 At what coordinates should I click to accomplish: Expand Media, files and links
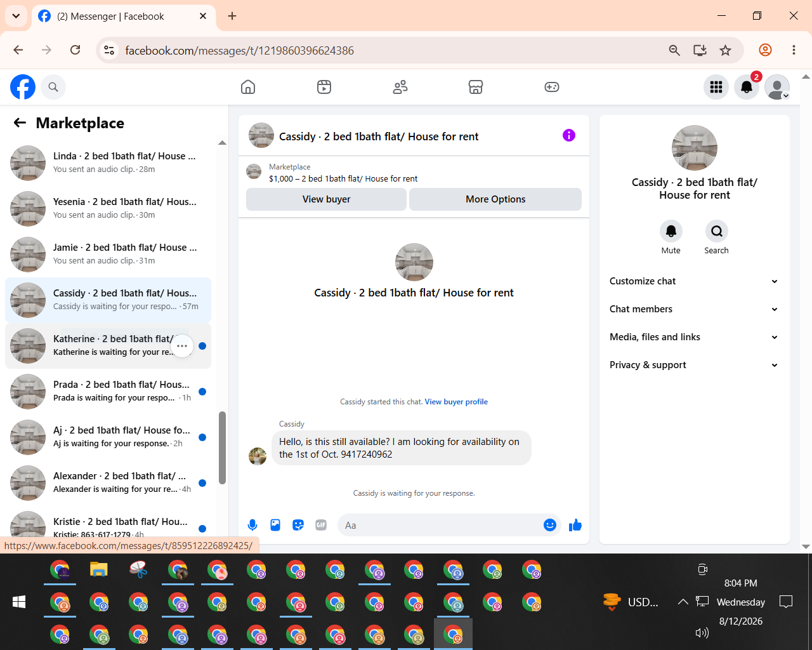(694, 337)
